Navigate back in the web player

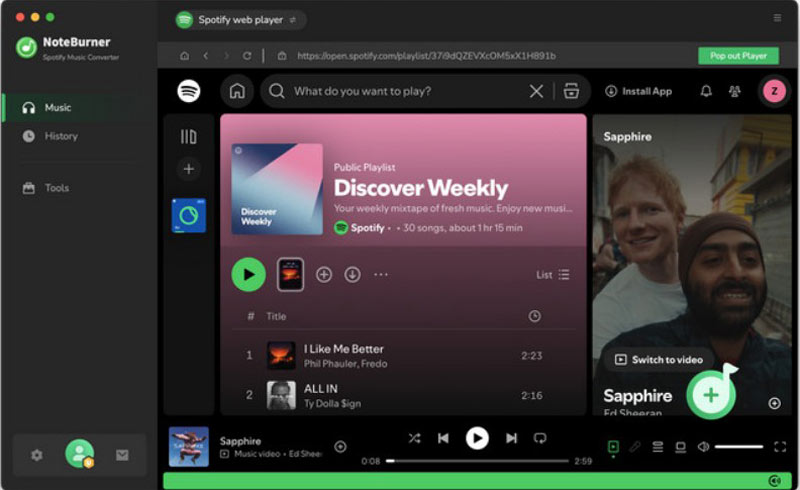pos(206,56)
